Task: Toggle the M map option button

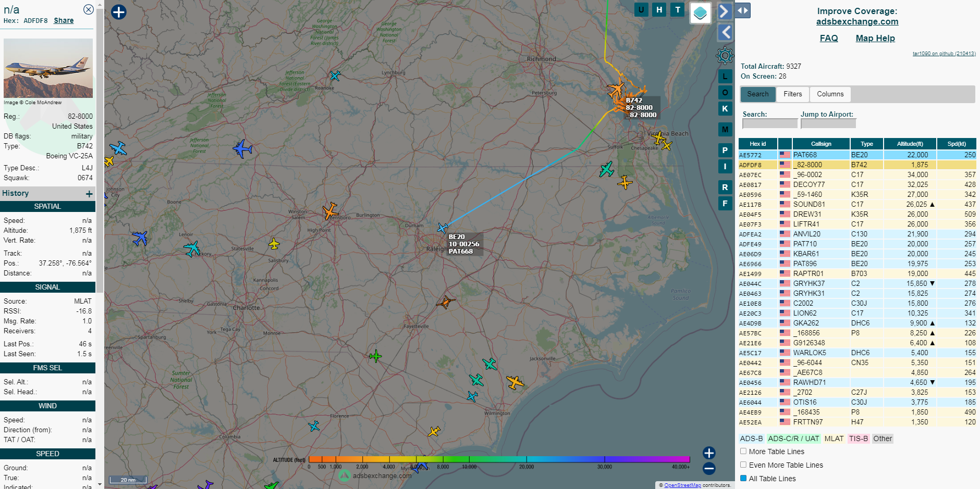Action: click(x=725, y=129)
